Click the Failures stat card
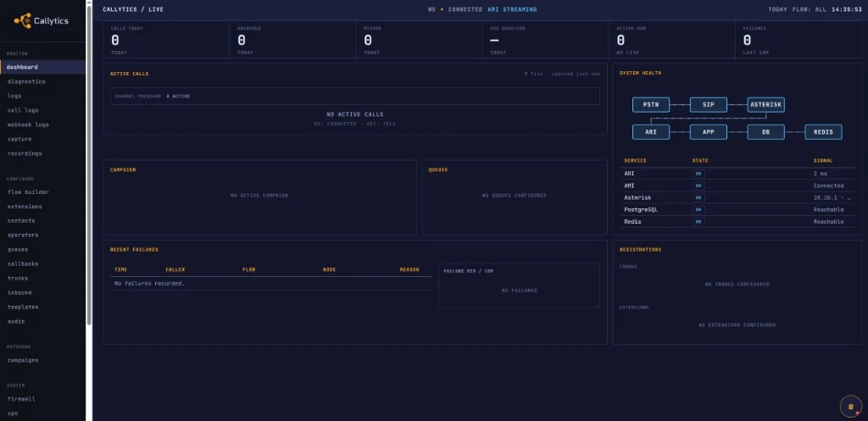 798,40
